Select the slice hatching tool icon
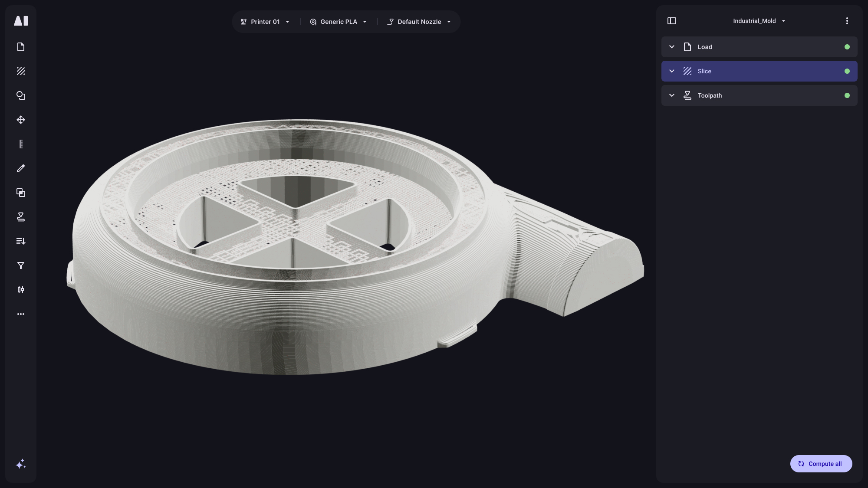Screen dimensions: 868x488 [21, 71]
